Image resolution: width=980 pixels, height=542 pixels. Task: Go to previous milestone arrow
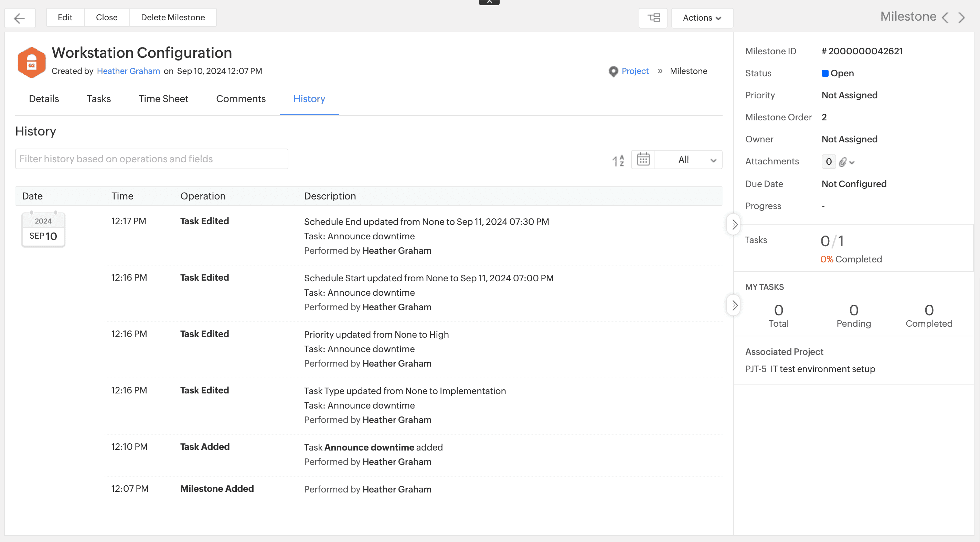pos(945,18)
